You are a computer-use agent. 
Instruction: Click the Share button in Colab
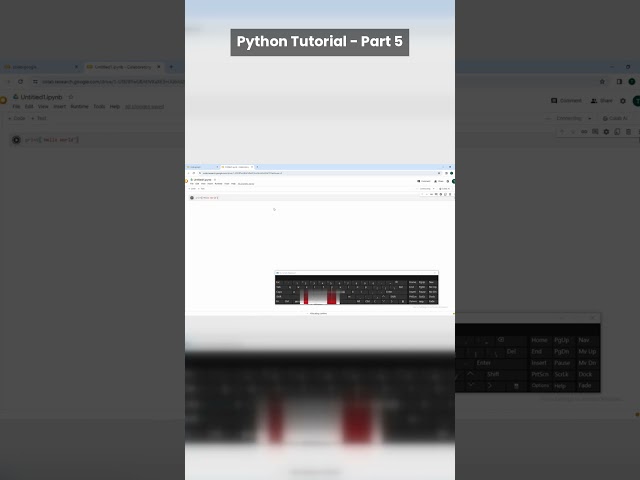coord(602,100)
